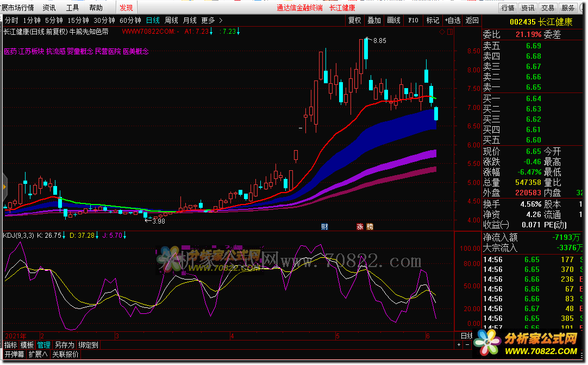
Task: Click the 医美概念 concept tag
Action: [x=136, y=52]
